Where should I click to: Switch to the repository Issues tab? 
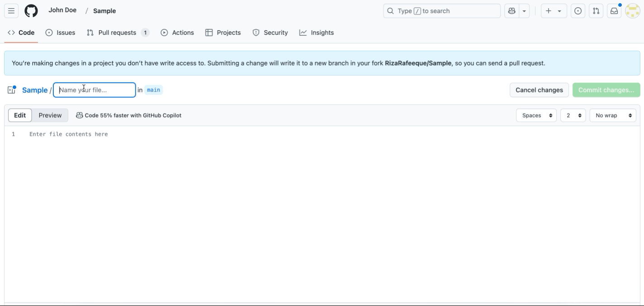pos(66,32)
